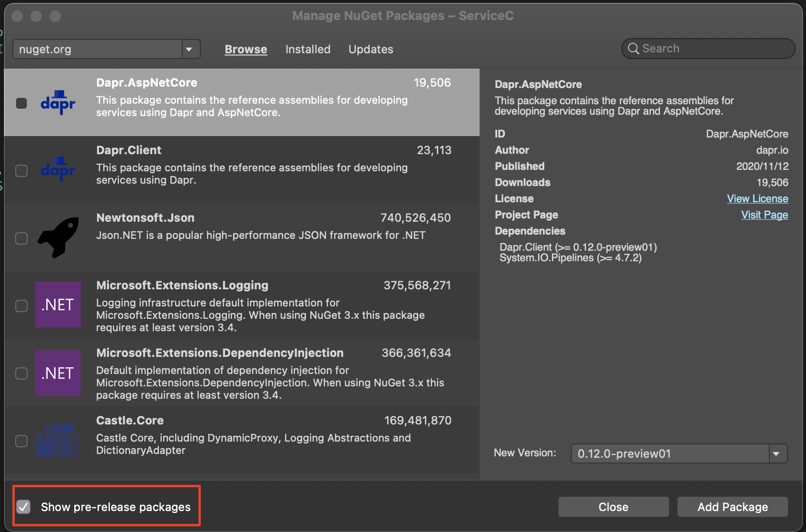The width and height of the screenshot is (806, 532).
Task: Open the nuget.org package source dropdown arrow
Action: pyautogui.click(x=191, y=49)
